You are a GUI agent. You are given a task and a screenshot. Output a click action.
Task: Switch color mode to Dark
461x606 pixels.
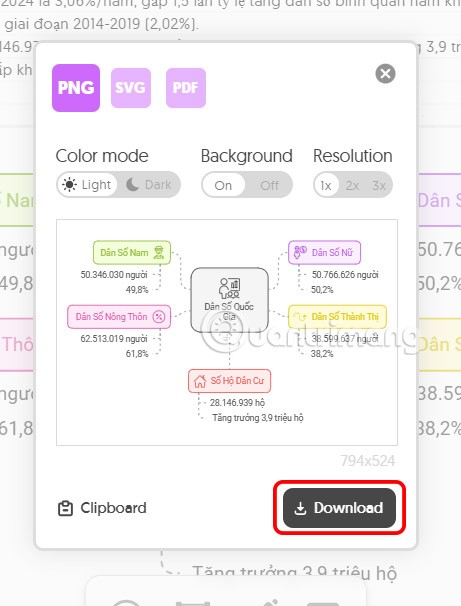pyautogui.click(x=149, y=185)
